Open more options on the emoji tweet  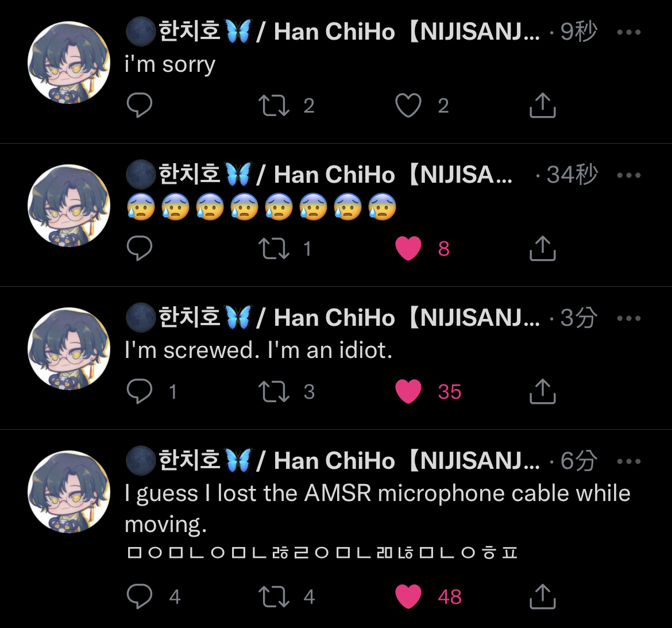[629, 175]
